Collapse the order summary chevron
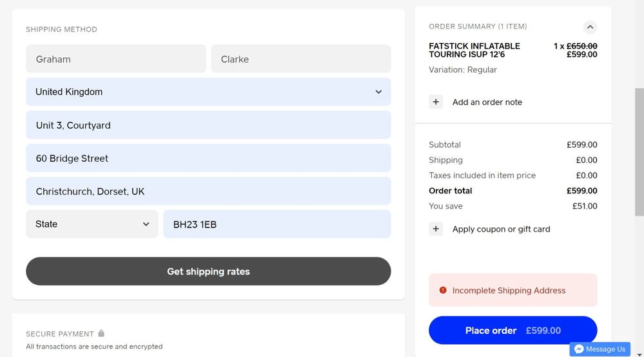The image size is (644, 357). (x=590, y=27)
